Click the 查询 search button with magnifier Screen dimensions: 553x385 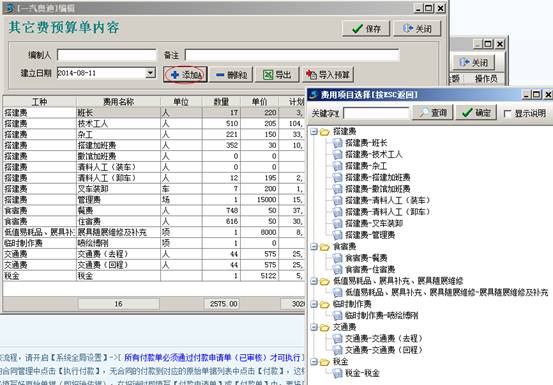click(433, 112)
